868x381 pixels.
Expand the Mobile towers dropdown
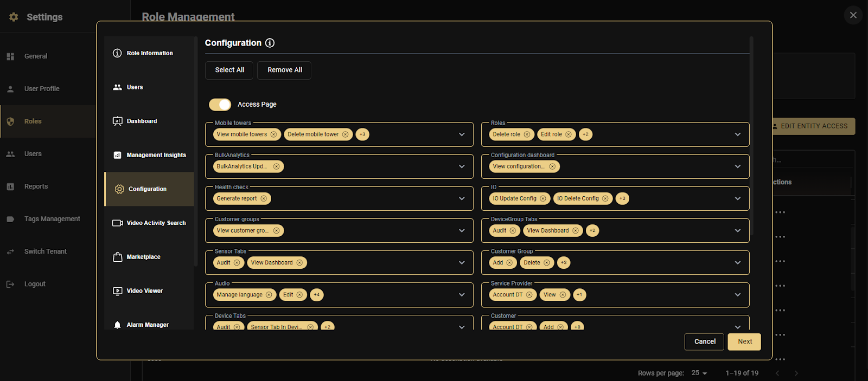[x=462, y=134]
